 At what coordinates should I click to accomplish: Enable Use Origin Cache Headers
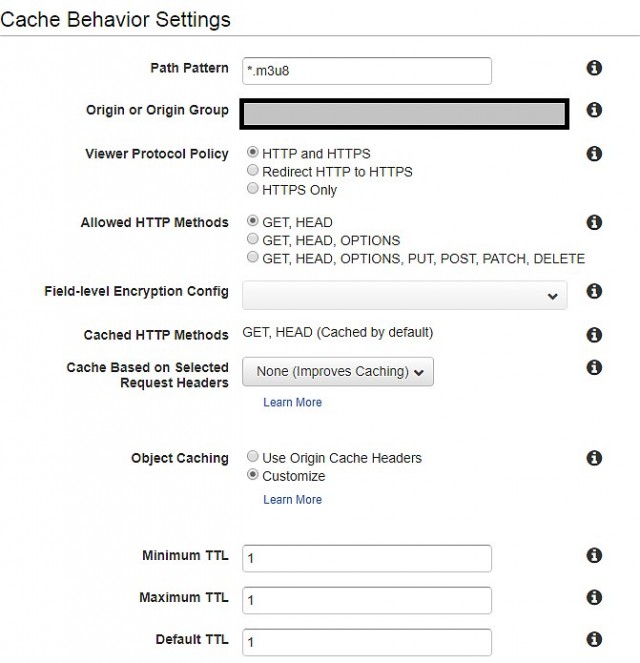(x=252, y=456)
